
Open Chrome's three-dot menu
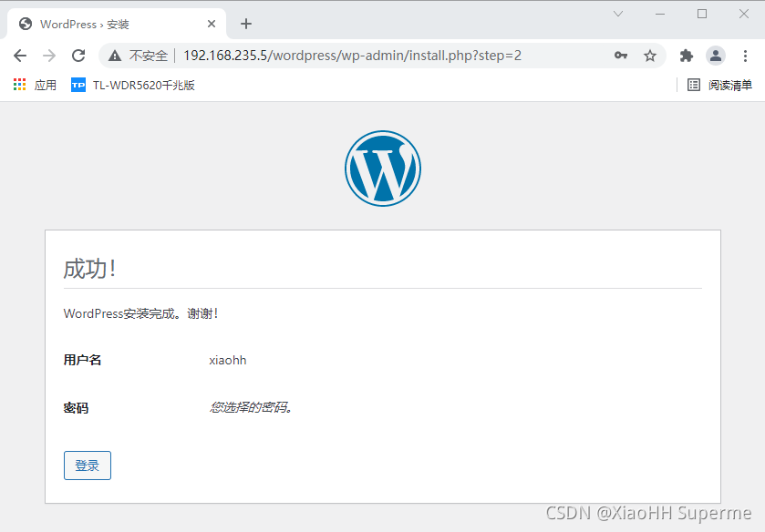(745, 56)
